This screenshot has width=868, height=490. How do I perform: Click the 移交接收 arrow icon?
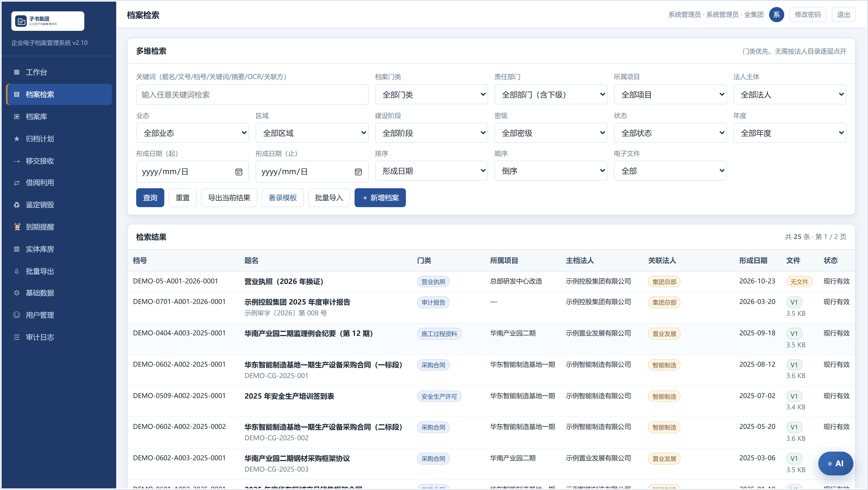click(16, 161)
